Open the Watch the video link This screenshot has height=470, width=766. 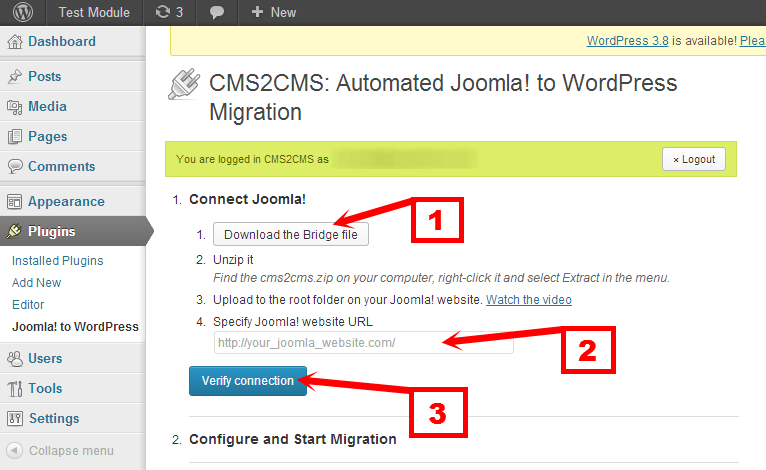point(529,299)
